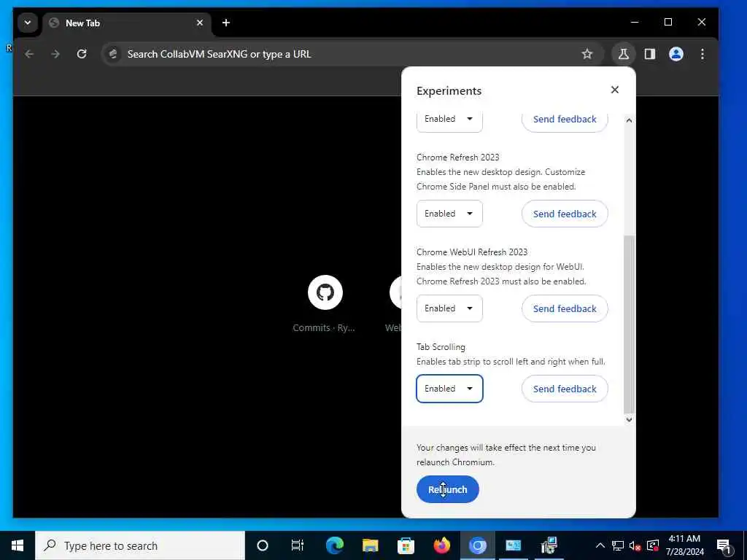This screenshot has width=747, height=560.
Task: Open the profile avatar menu
Action: pos(676,54)
